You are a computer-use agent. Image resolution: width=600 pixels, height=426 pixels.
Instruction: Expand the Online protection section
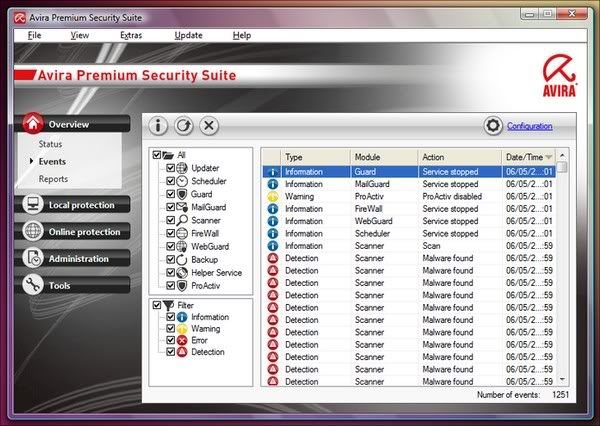(73, 231)
